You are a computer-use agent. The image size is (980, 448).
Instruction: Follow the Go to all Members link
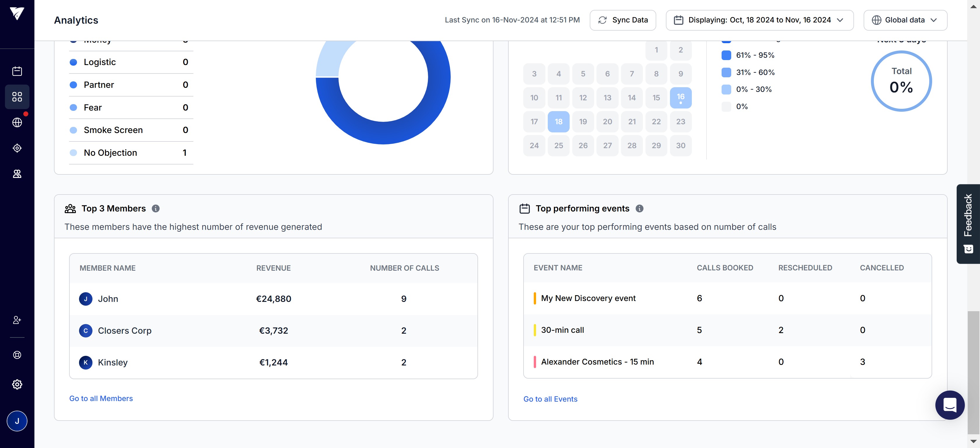(101, 398)
